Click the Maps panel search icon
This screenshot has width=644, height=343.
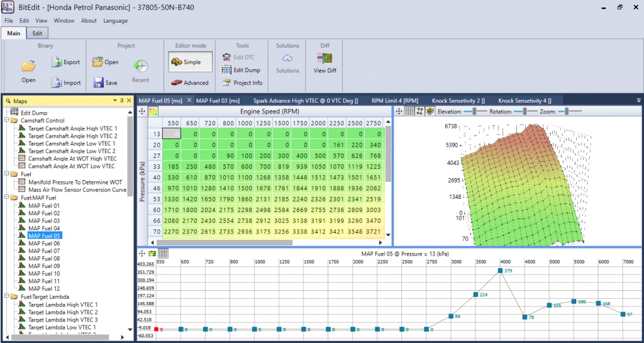point(8,101)
